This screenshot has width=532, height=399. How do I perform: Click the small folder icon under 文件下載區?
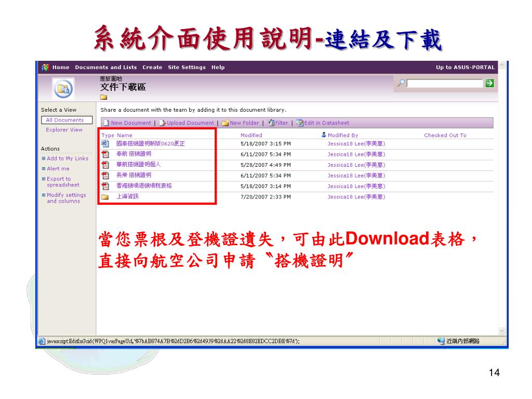(x=103, y=97)
